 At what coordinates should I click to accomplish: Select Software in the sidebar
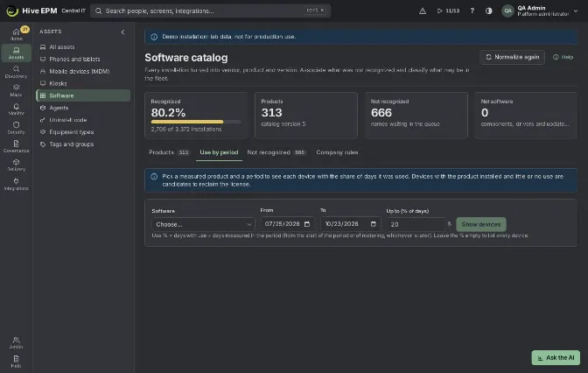click(83, 95)
